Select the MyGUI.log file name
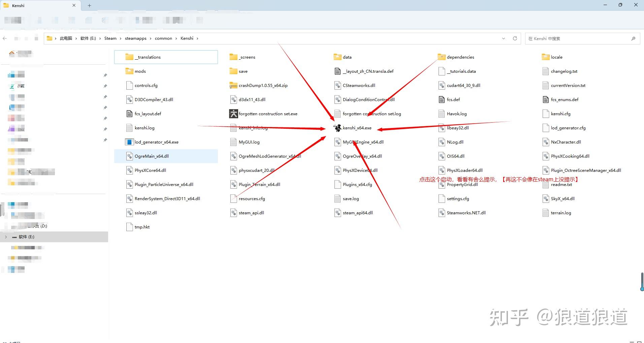 (x=249, y=142)
